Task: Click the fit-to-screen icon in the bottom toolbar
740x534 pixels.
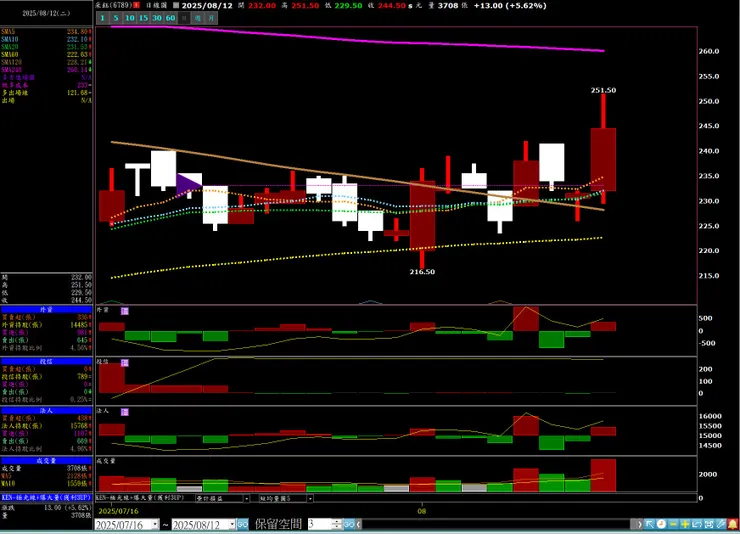Action: tap(709, 524)
